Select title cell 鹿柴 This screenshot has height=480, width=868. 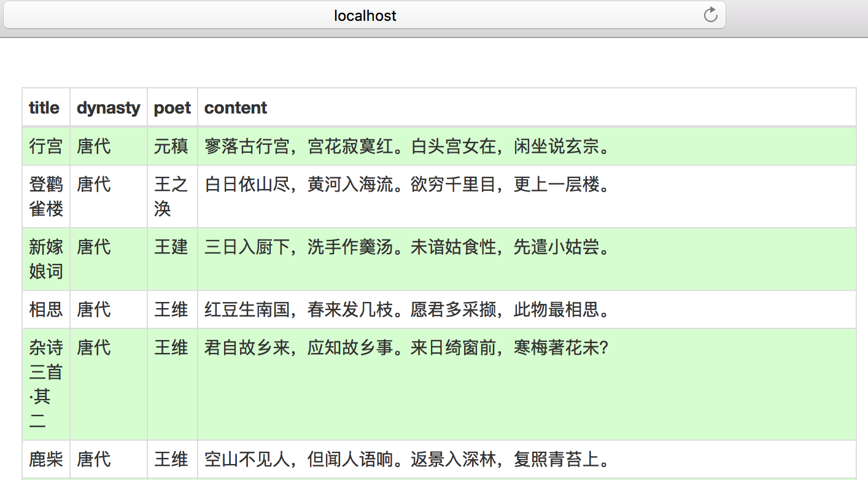click(x=46, y=459)
